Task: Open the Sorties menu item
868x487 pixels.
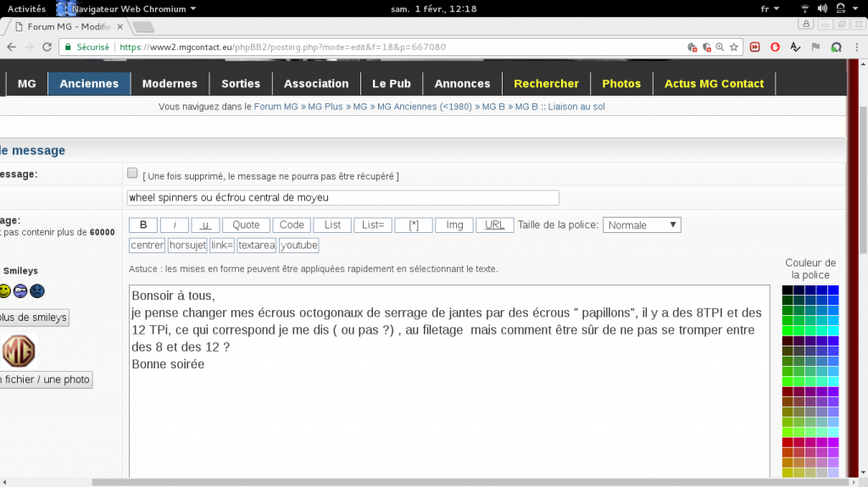Action: point(241,84)
